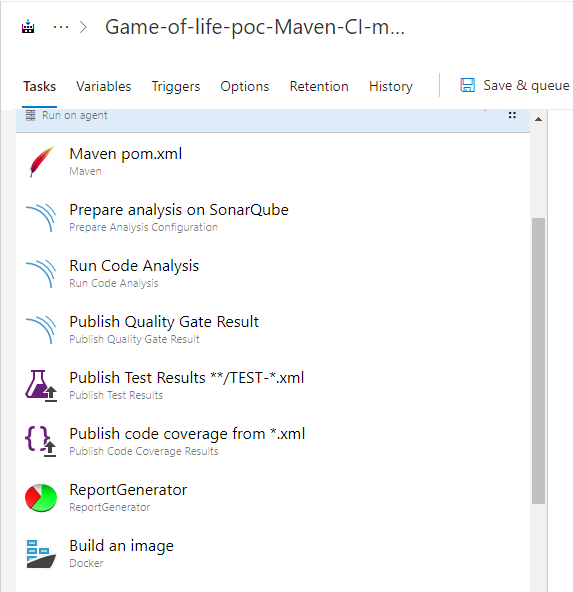Screen dimensions: 573x592
Task: Click the Docker Build an image icon
Action: [x=41, y=553]
